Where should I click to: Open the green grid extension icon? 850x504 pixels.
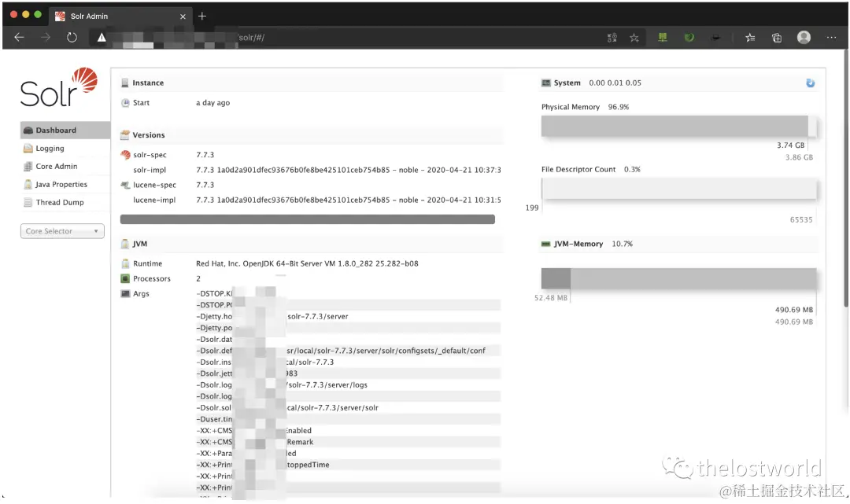tap(663, 38)
